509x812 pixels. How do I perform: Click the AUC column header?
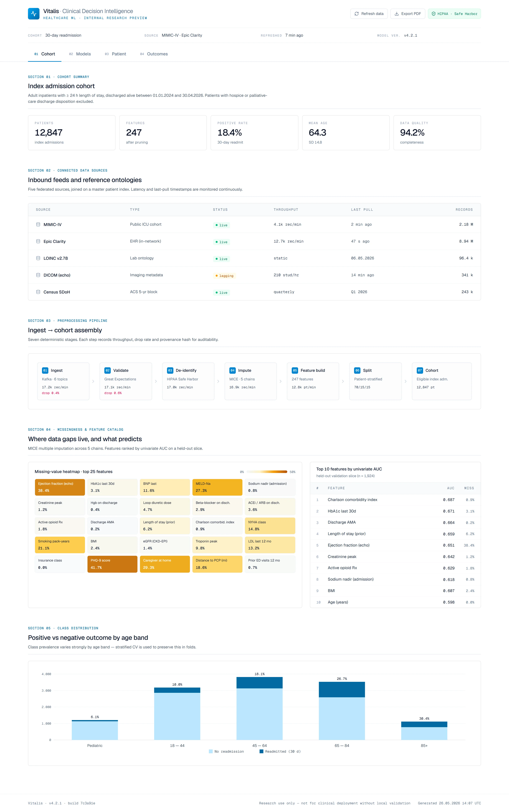pyautogui.click(x=450, y=488)
